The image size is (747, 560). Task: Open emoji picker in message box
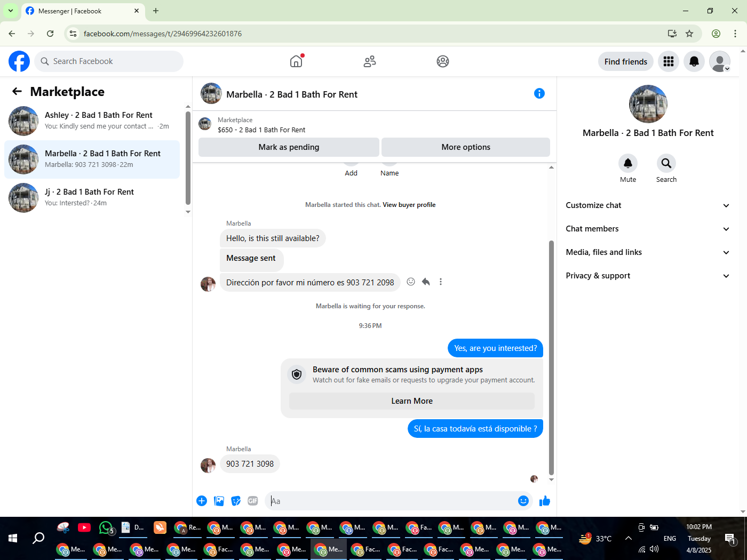(523, 501)
